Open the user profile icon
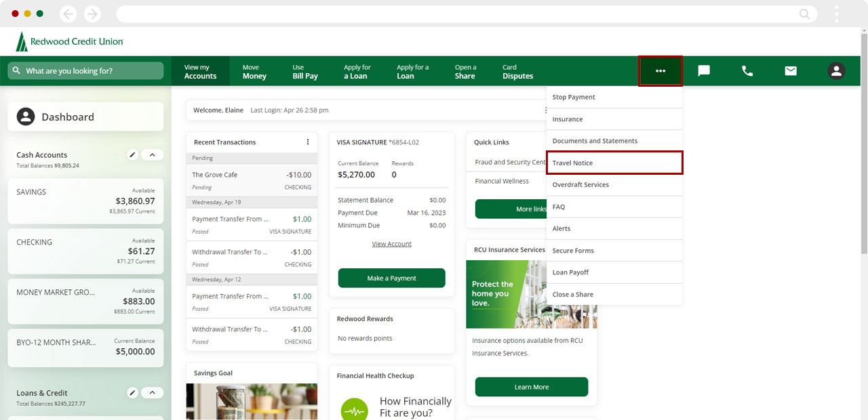868x420 pixels. click(836, 71)
